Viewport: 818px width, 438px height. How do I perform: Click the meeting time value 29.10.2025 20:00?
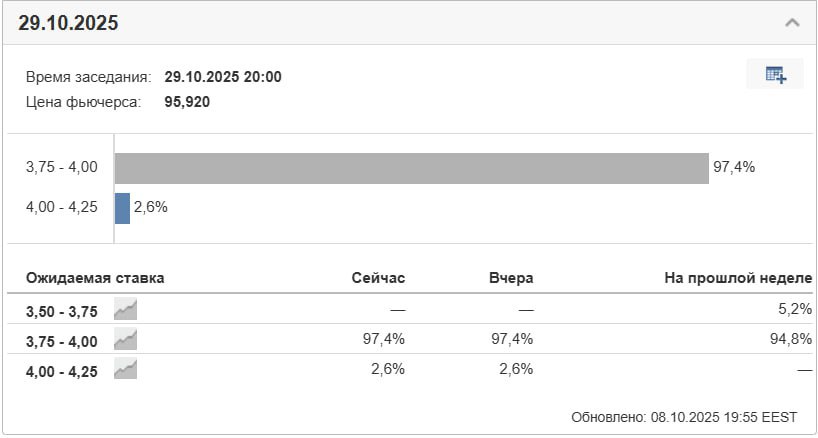(x=222, y=77)
